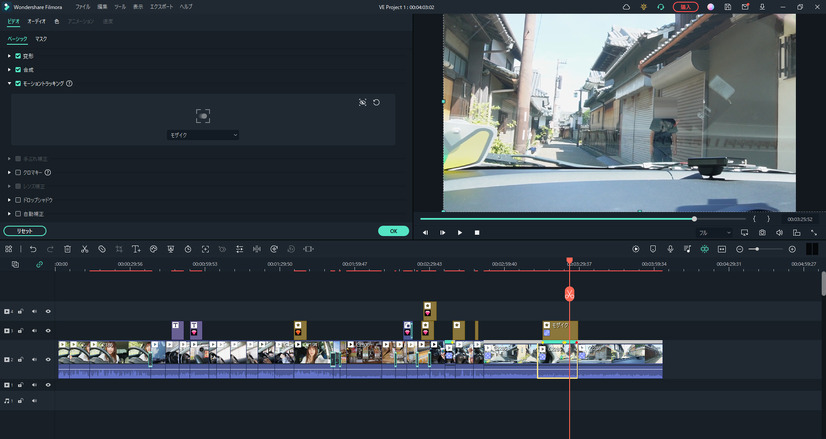Click the headset support icon
826x439 pixels.
tap(661, 7)
